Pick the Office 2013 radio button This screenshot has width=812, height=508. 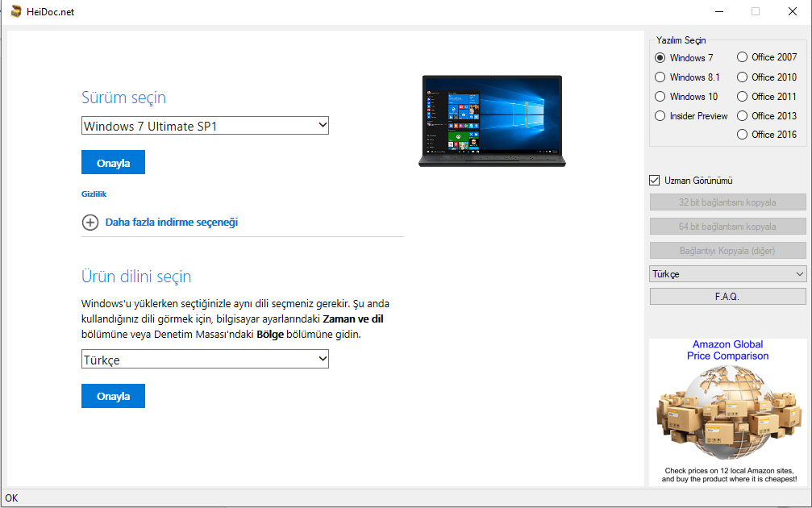pyautogui.click(x=742, y=115)
